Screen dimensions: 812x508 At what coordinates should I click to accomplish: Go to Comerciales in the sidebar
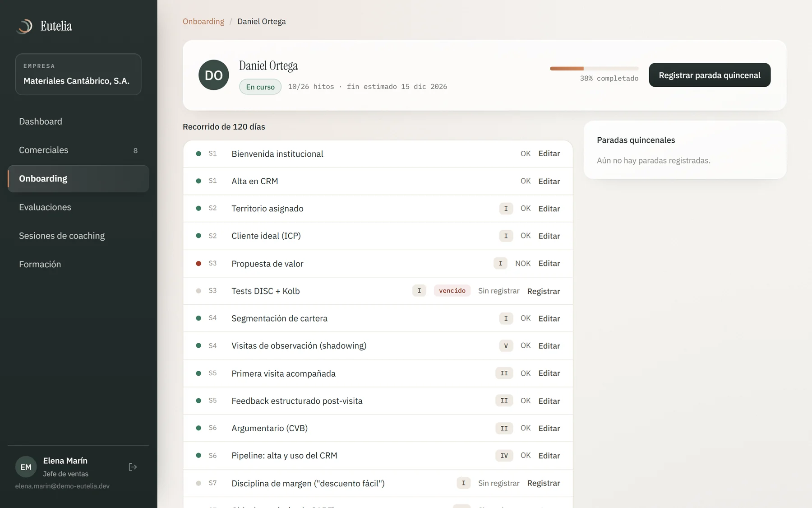point(78,150)
